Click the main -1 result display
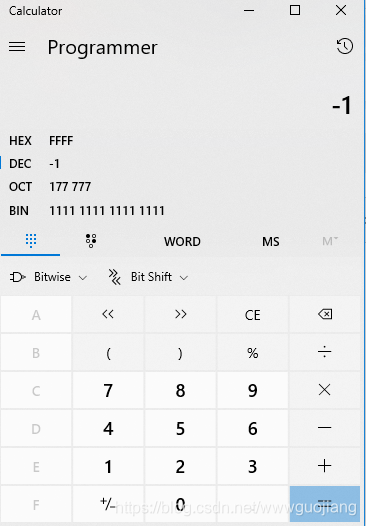The image size is (366, 526). point(342,105)
